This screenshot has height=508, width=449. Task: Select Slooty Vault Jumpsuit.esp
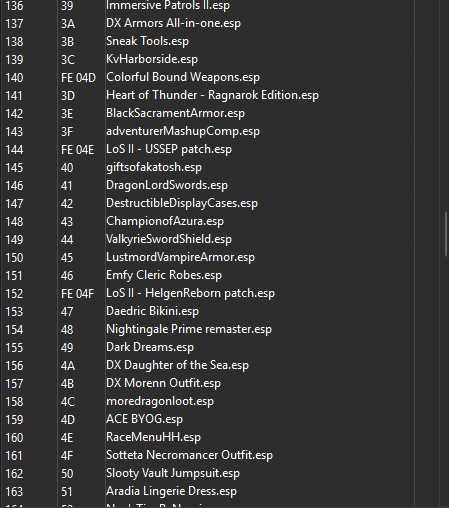173,473
